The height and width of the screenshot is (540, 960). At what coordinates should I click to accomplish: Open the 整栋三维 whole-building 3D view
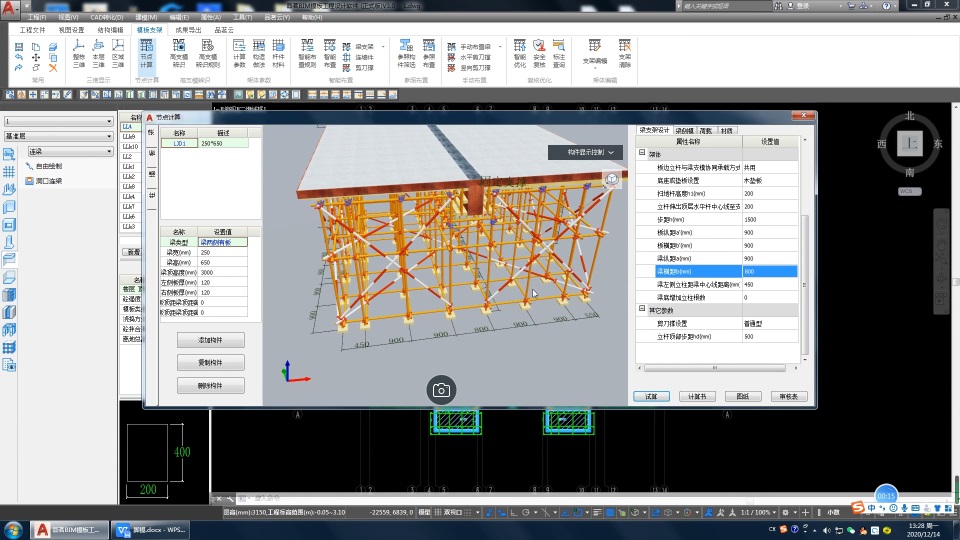point(78,53)
